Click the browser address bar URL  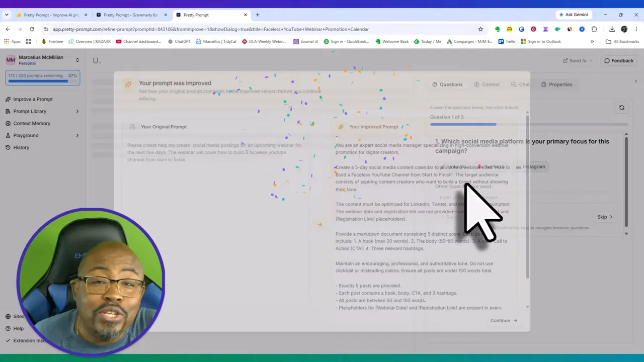point(211,29)
